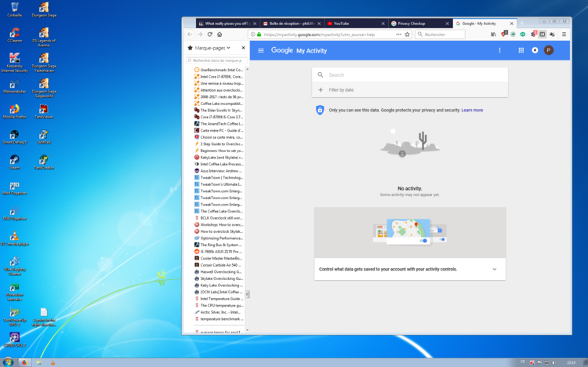Open bookmark 'The Elder Scrolls V: Skyri...'

pos(219,111)
